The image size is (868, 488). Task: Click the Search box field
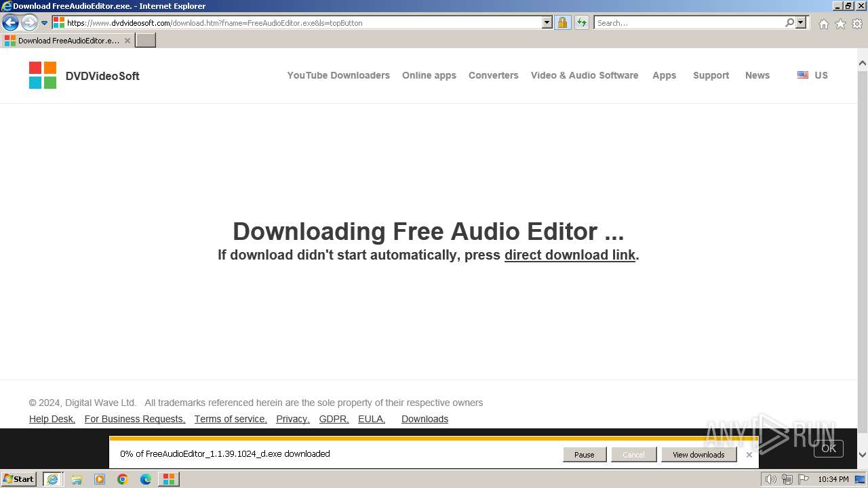tap(688, 23)
